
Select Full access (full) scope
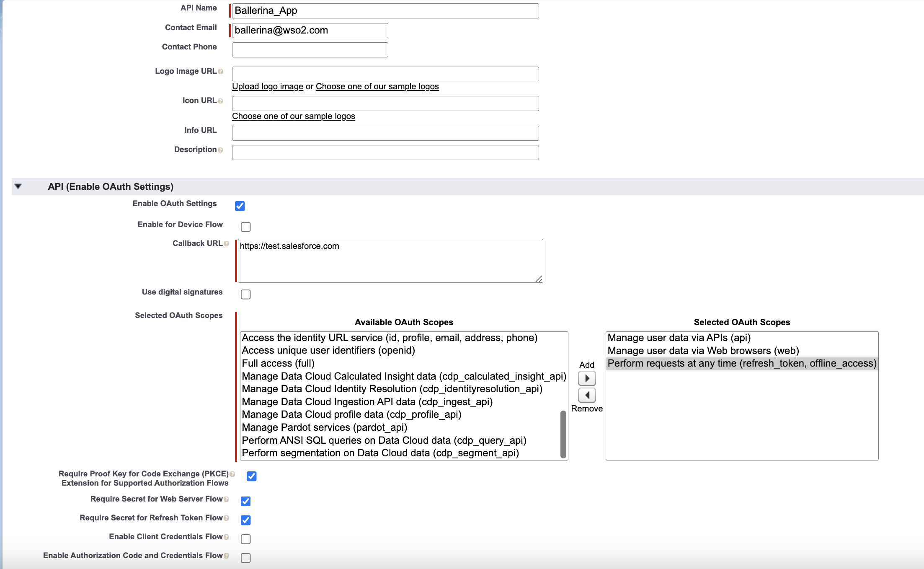point(278,363)
